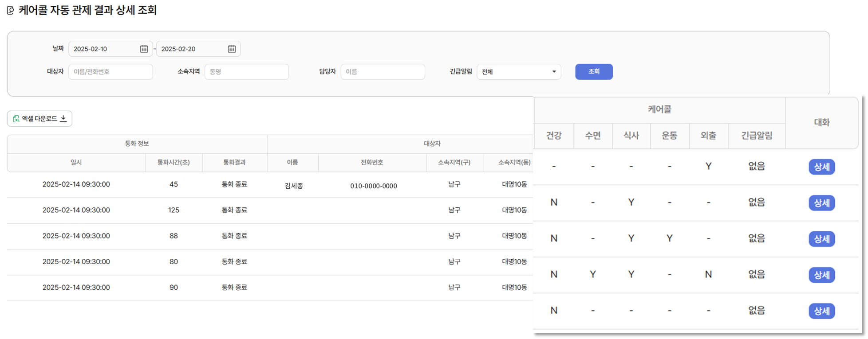Click the 통화 정보 group header

tap(137, 144)
